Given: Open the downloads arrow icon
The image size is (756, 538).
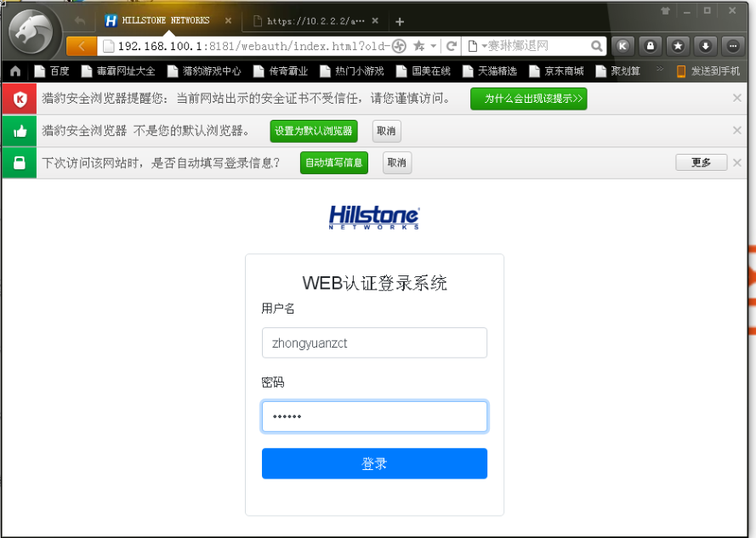Looking at the screenshot, I should (705, 46).
